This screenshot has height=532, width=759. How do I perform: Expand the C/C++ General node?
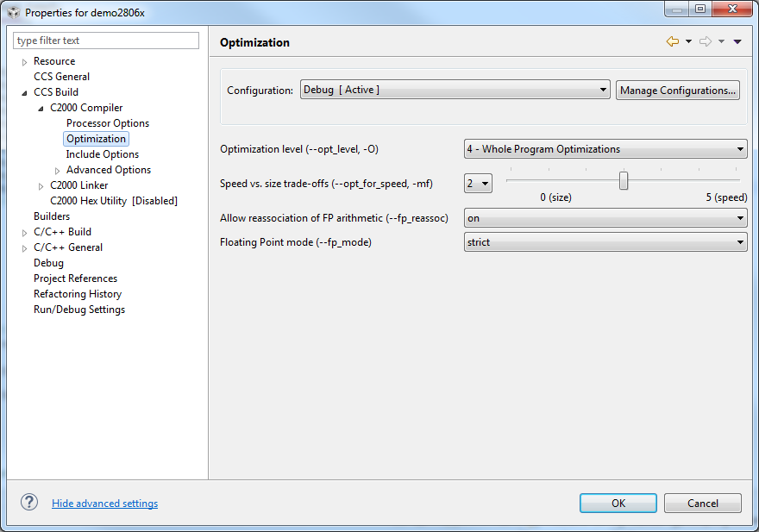pyautogui.click(x=24, y=248)
